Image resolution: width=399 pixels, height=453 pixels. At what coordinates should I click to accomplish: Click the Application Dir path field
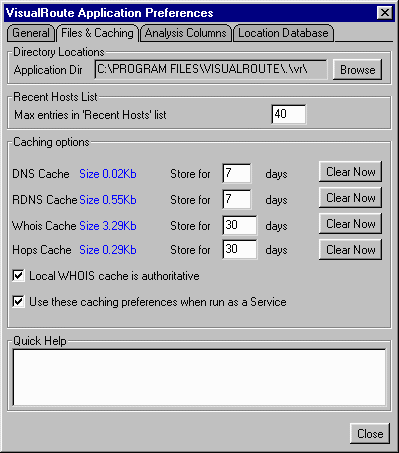coord(211,69)
